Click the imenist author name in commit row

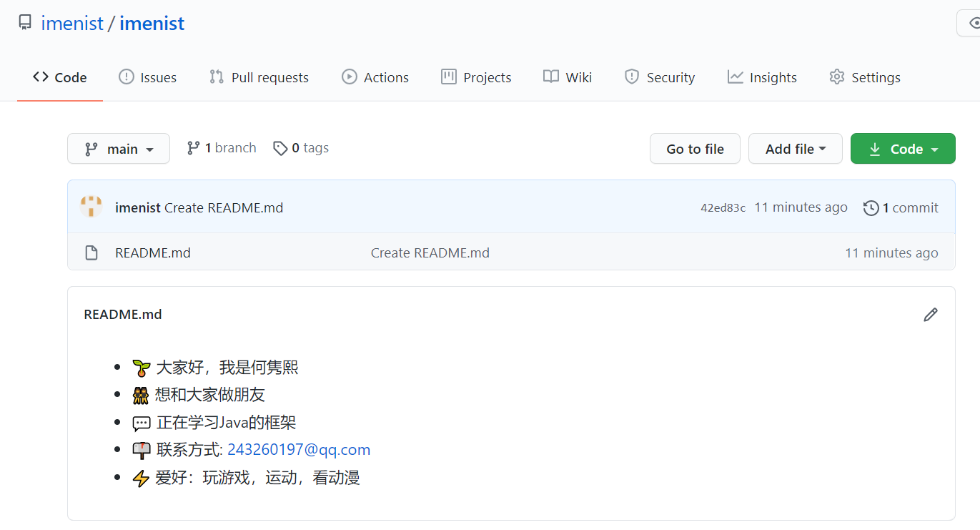(138, 208)
